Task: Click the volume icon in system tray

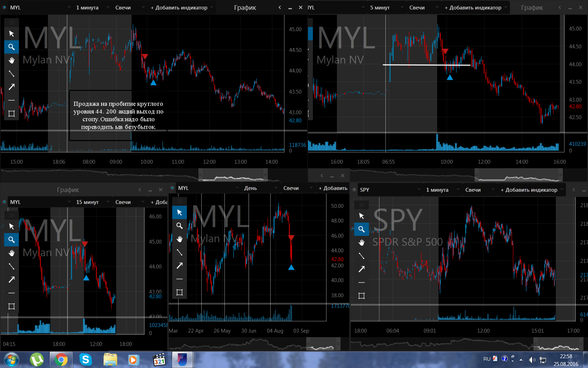Action: pos(532,360)
